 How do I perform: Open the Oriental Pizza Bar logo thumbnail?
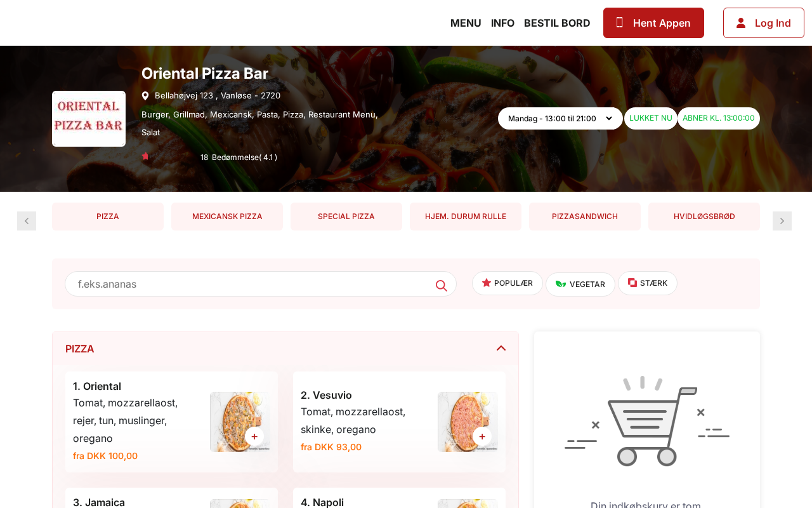tap(89, 119)
